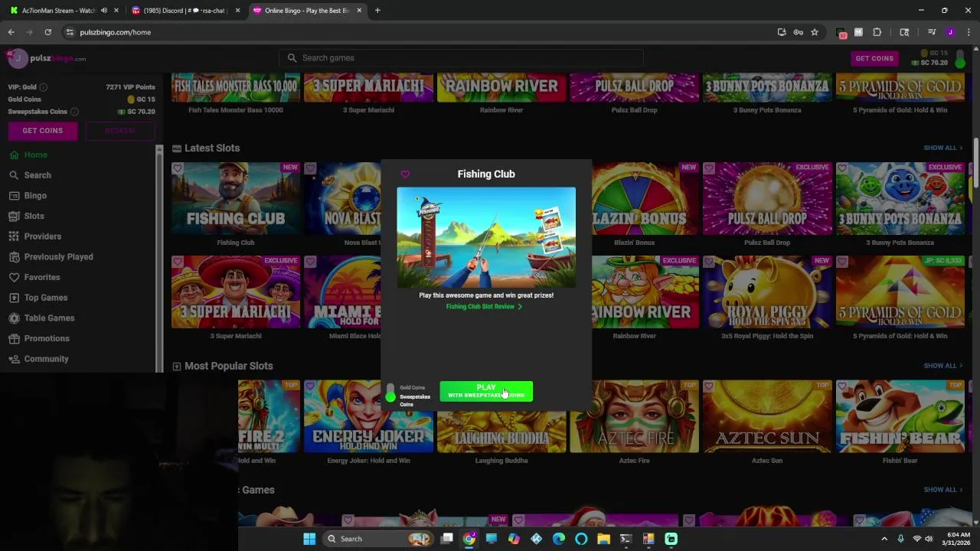Click the Favorites heart icon in the sidebar
The image size is (980, 551).
coord(14,277)
